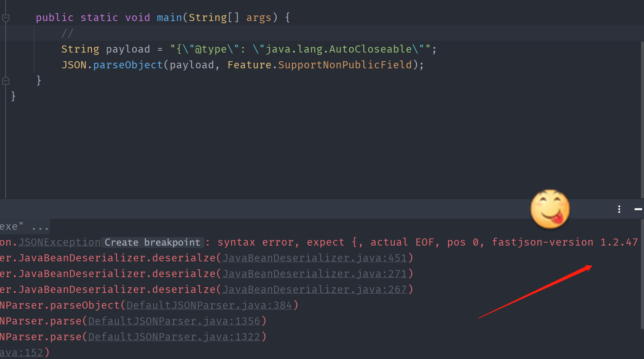
Task: Open the console panel three-dot options menu
Action: click(x=619, y=209)
